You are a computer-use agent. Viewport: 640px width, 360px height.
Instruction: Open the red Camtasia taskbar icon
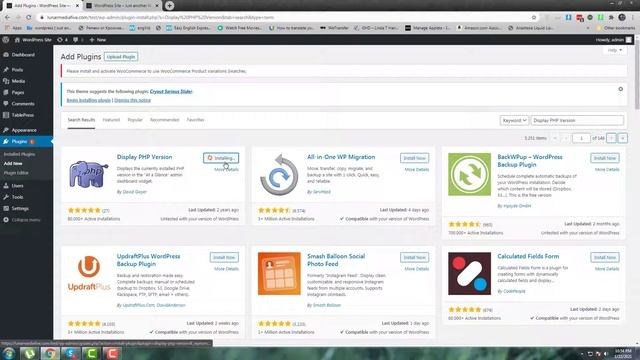112,353
